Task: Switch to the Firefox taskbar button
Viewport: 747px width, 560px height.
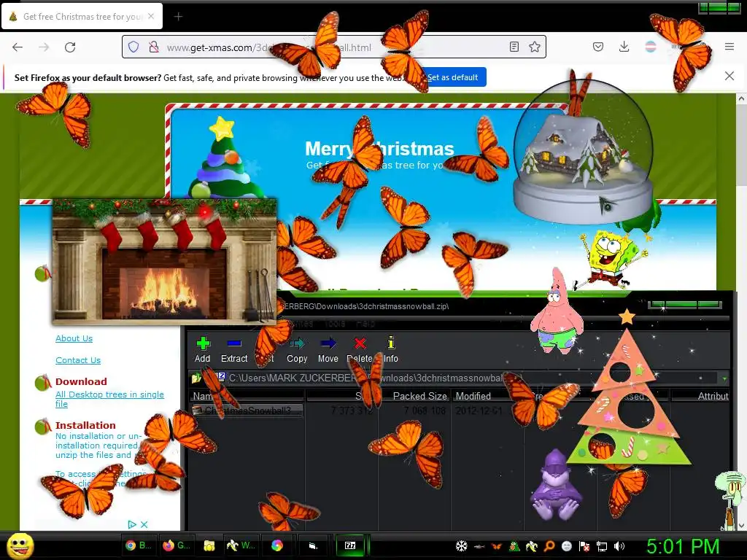Action: click(176, 545)
